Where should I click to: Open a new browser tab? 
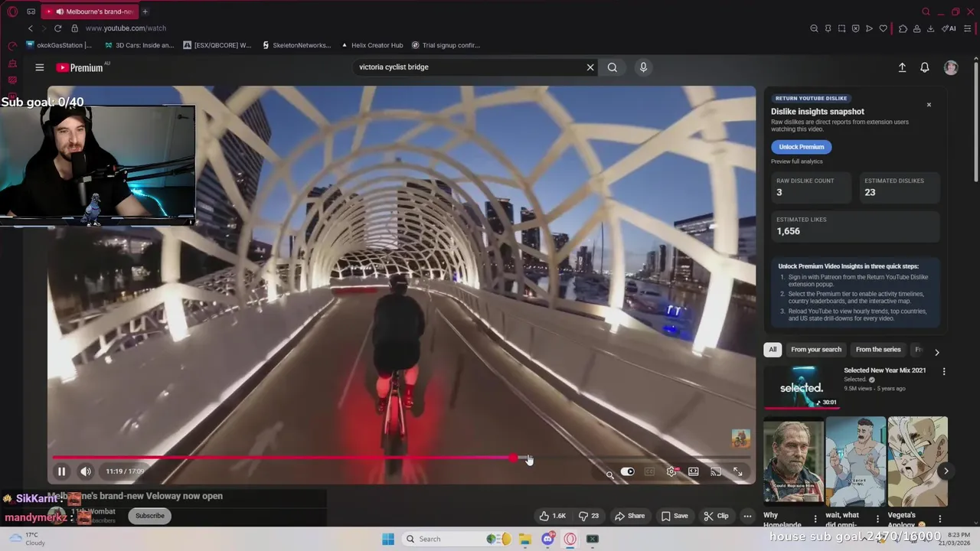click(145, 11)
